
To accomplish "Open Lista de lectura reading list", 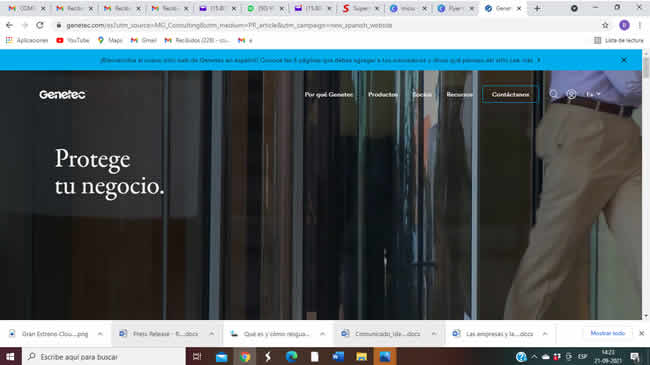I will tap(619, 40).
